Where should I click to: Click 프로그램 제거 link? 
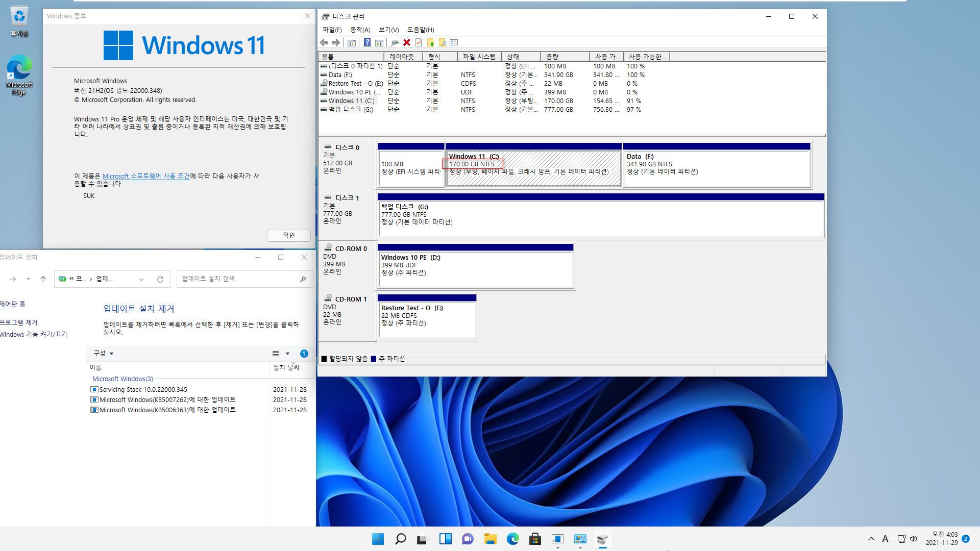(x=19, y=322)
